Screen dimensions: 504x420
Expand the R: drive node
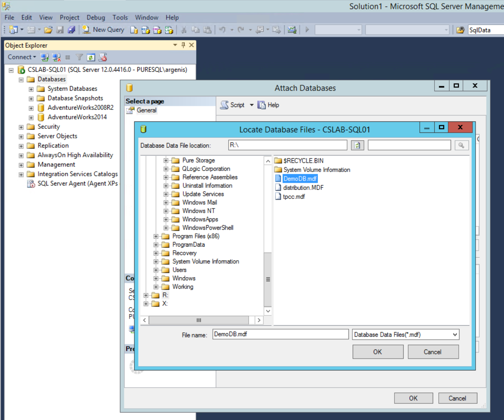point(146,295)
